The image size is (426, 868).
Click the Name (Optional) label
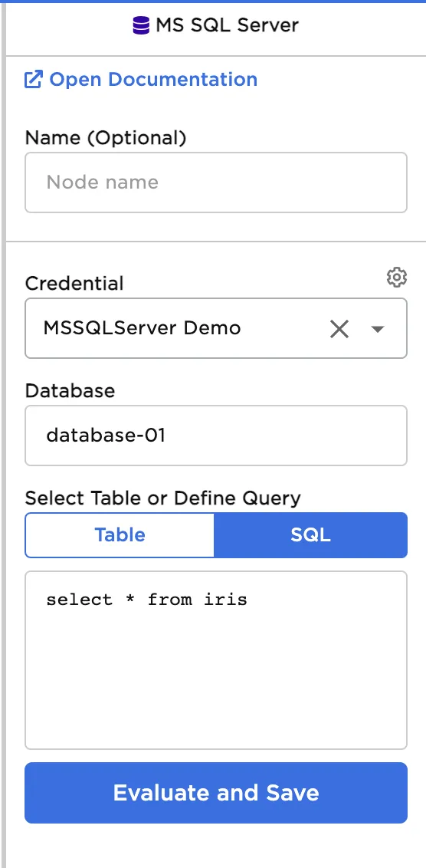pos(106,138)
